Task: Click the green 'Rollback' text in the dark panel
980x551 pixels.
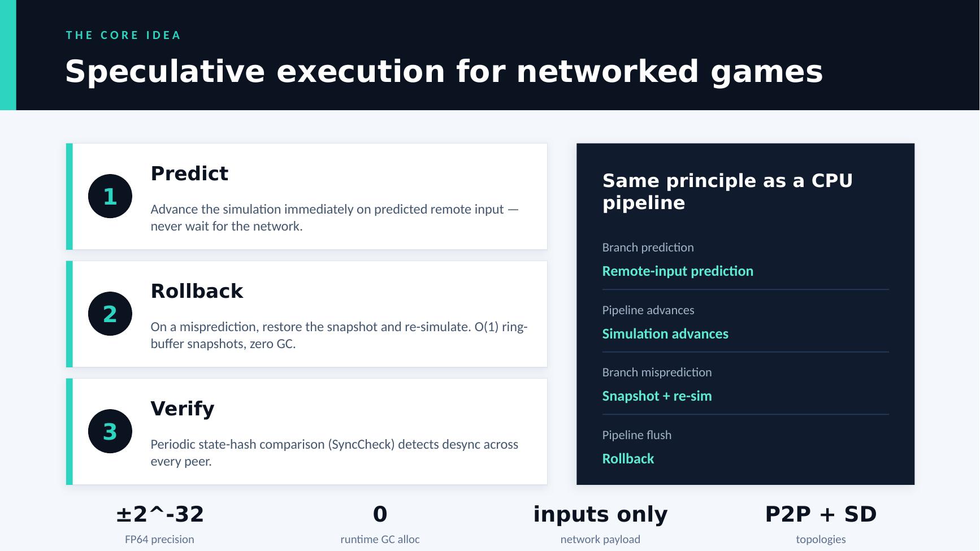Action: (628, 459)
